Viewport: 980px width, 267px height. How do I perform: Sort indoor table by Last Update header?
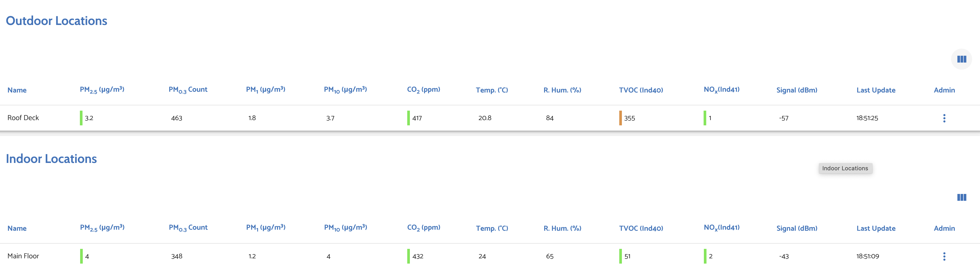[876, 228]
